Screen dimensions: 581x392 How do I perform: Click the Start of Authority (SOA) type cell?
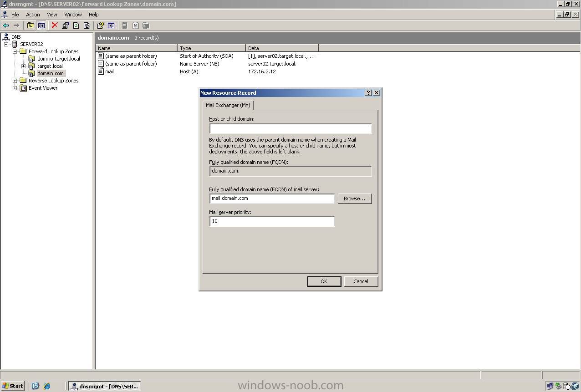207,56
